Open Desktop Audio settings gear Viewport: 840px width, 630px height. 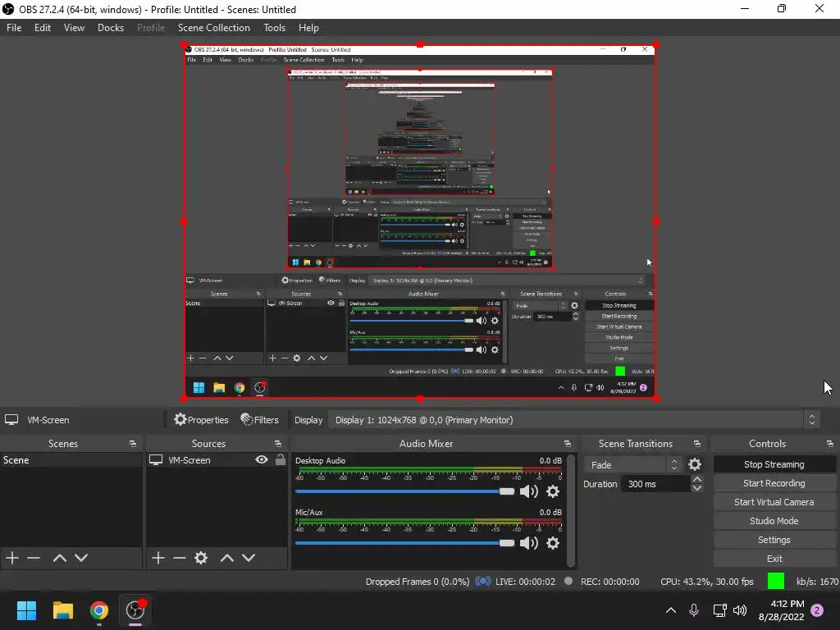tap(553, 491)
